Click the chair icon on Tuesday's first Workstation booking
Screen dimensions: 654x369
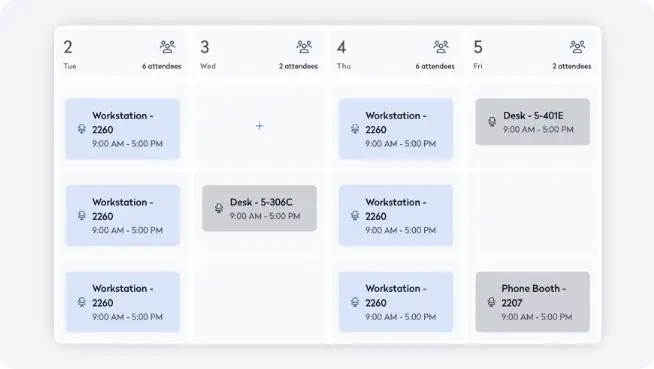(82, 129)
